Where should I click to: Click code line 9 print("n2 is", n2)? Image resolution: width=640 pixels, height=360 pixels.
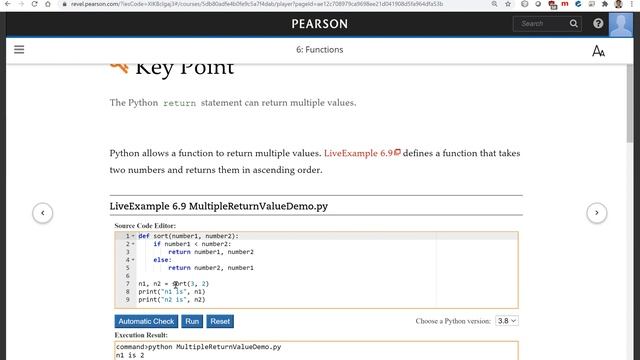pyautogui.click(x=171, y=300)
